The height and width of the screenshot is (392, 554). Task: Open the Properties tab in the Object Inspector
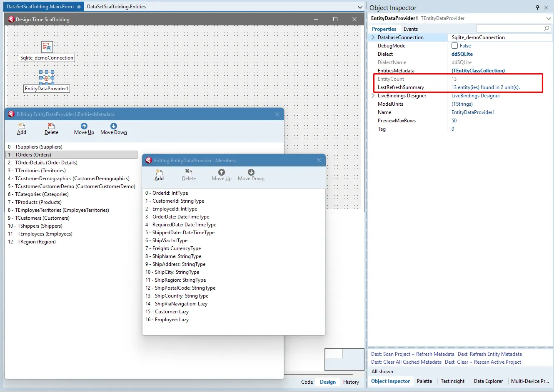click(x=384, y=29)
